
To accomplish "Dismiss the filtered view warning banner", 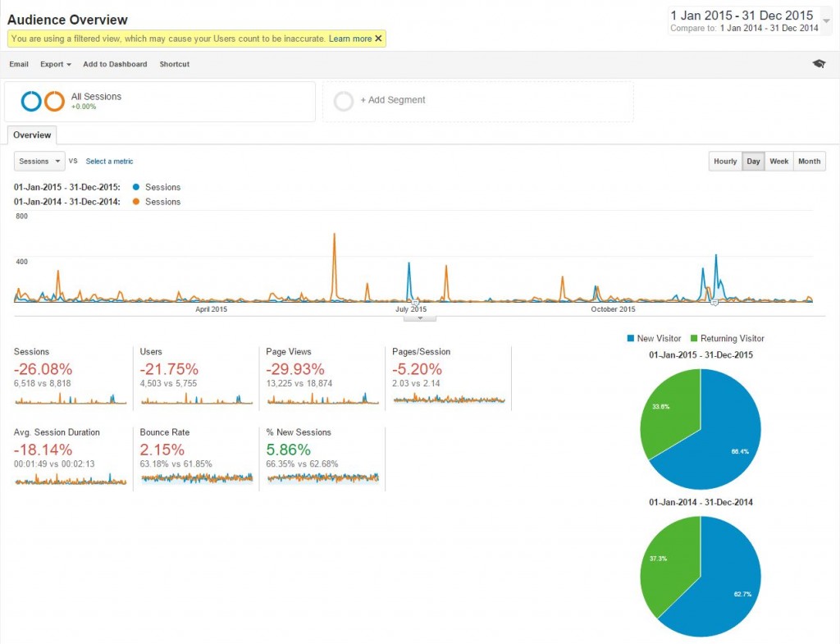I will (378, 39).
